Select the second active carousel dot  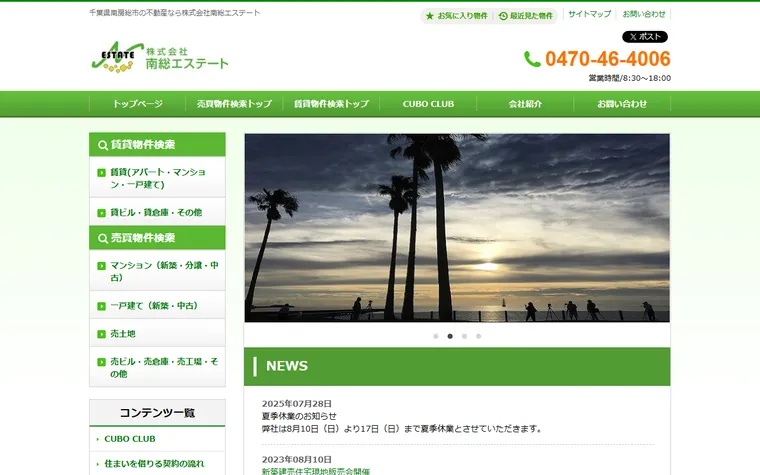(450, 336)
